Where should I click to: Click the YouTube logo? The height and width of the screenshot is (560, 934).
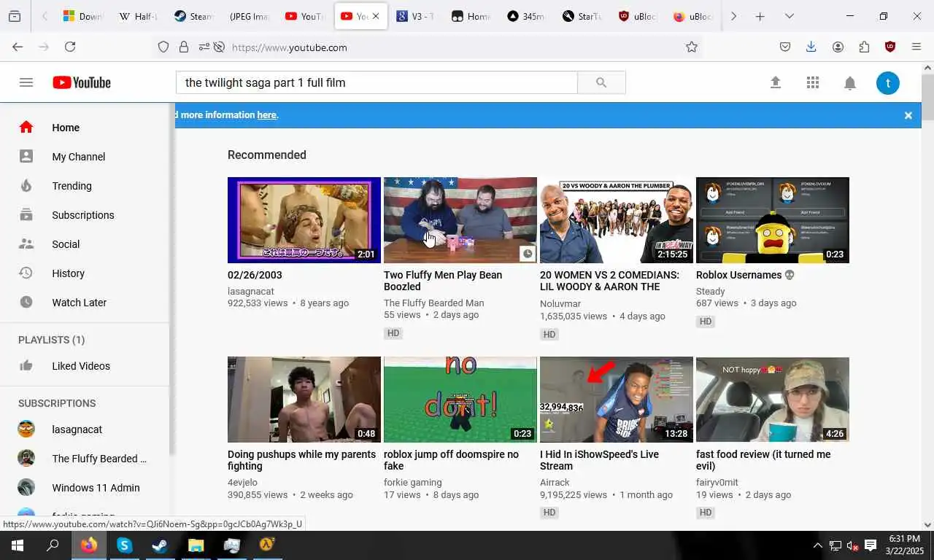pyautogui.click(x=82, y=82)
